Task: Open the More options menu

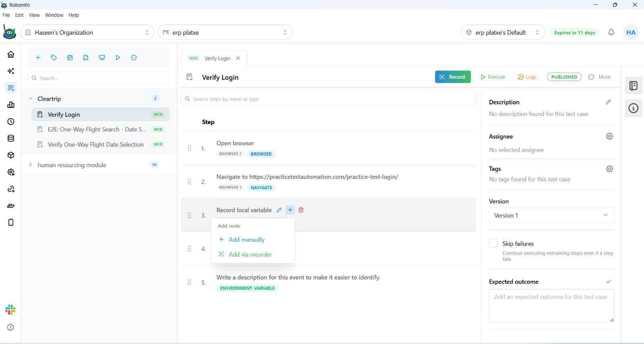Action: point(600,77)
